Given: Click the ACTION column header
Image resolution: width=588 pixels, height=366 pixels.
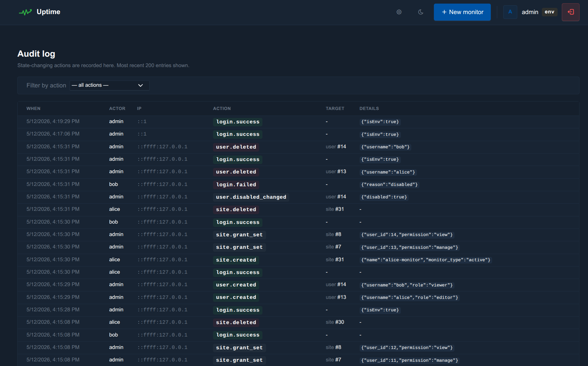Looking at the screenshot, I should (222, 108).
